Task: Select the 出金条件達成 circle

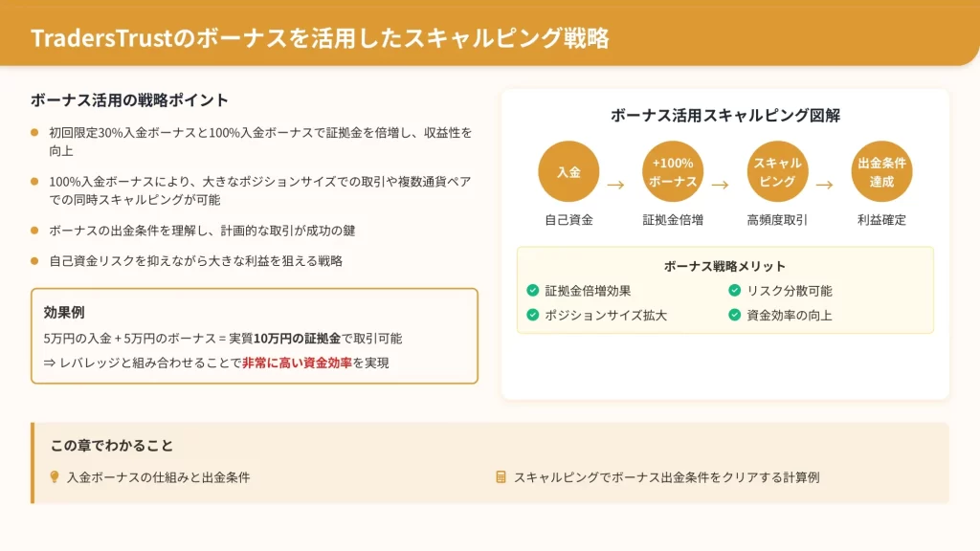Action: click(x=881, y=172)
